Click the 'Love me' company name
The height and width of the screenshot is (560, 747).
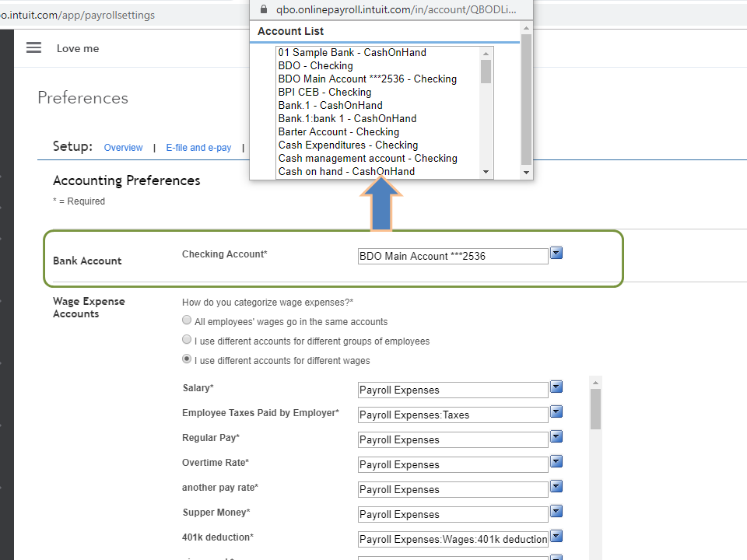(78, 48)
